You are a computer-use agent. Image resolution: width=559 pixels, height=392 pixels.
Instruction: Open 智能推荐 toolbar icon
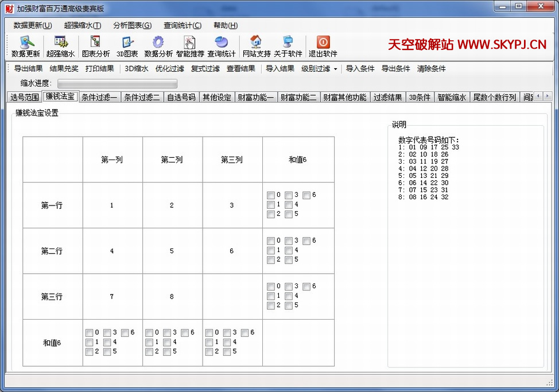tap(190, 42)
